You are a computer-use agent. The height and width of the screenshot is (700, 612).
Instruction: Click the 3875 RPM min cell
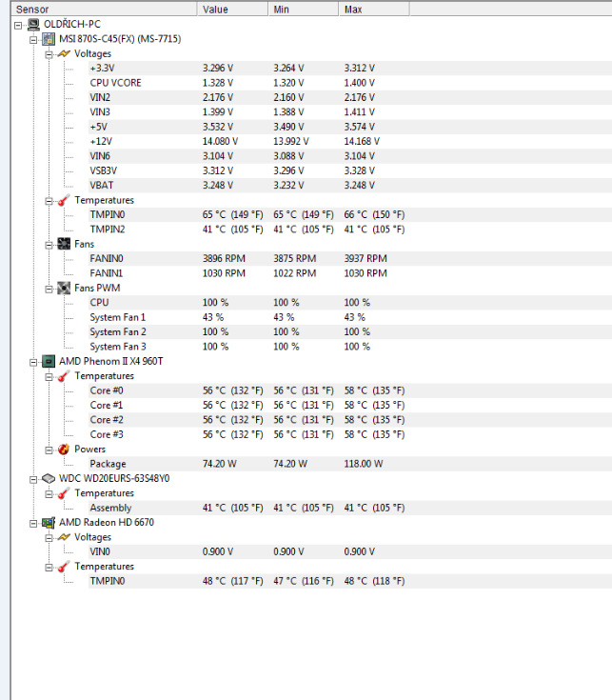pyautogui.click(x=294, y=258)
